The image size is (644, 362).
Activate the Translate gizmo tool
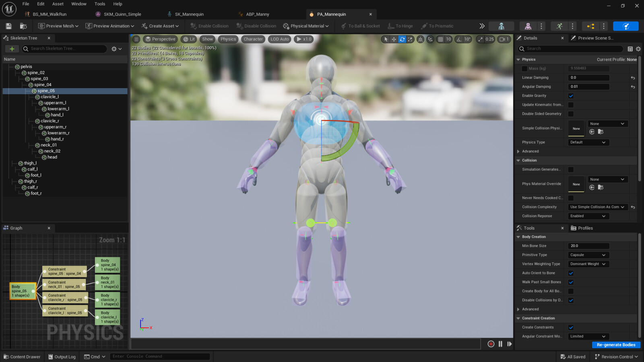point(394,39)
